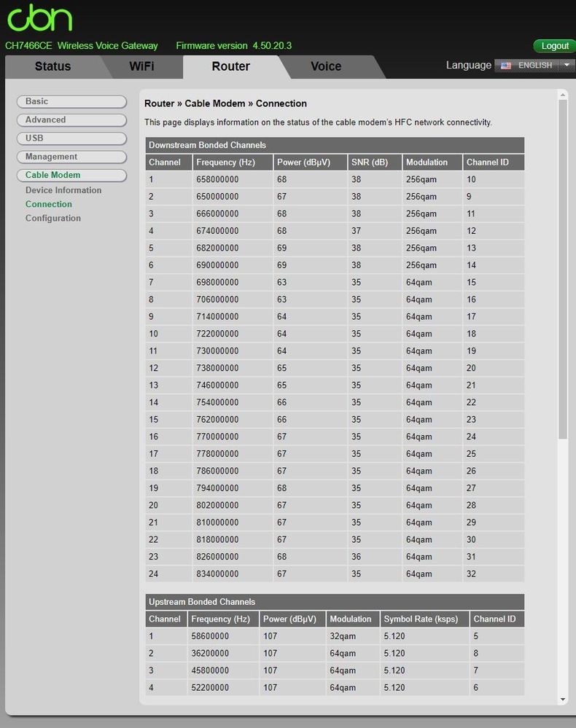
Task: Click the vertical scrollbar thumb
Action: [x=563, y=270]
